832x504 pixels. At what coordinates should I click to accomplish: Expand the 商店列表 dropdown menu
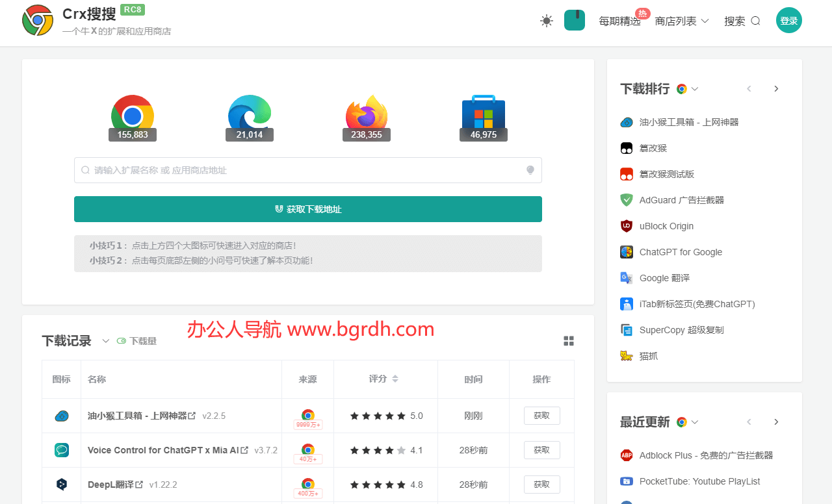point(682,21)
